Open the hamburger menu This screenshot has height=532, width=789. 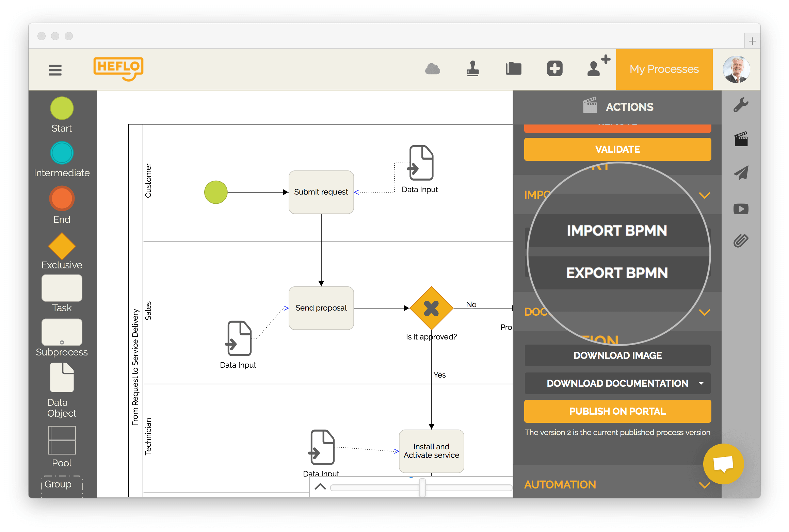[x=55, y=70]
